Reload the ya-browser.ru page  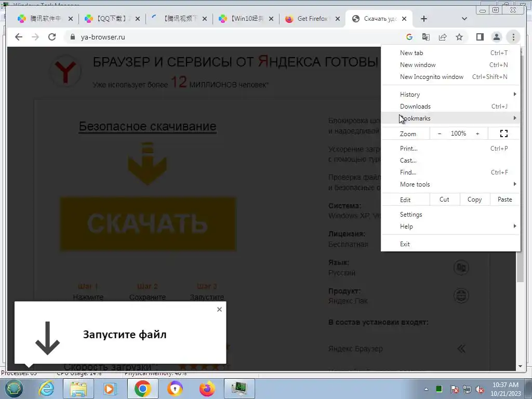click(x=52, y=37)
